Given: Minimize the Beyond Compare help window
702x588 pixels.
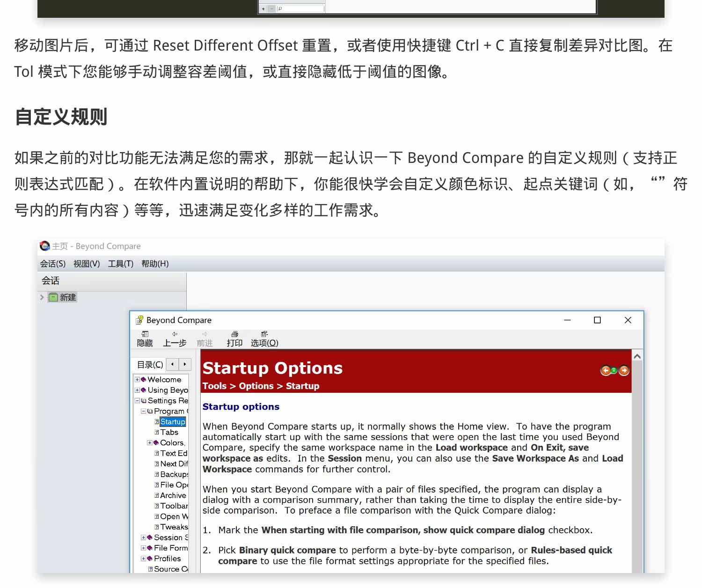Looking at the screenshot, I should [567, 320].
